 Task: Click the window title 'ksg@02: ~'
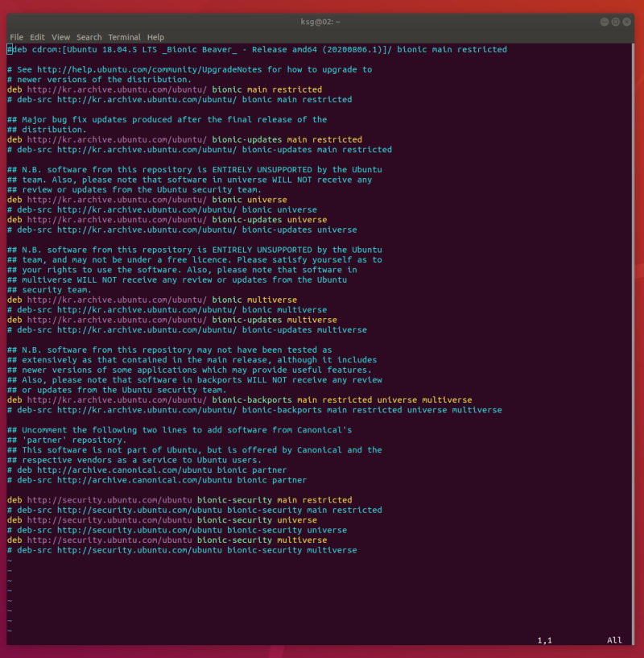pyautogui.click(x=320, y=22)
